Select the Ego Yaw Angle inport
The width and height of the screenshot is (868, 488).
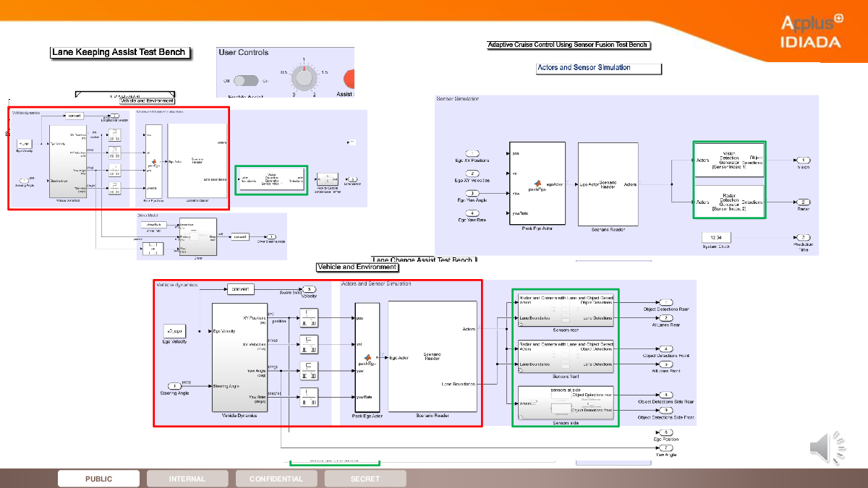coord(472,193)
